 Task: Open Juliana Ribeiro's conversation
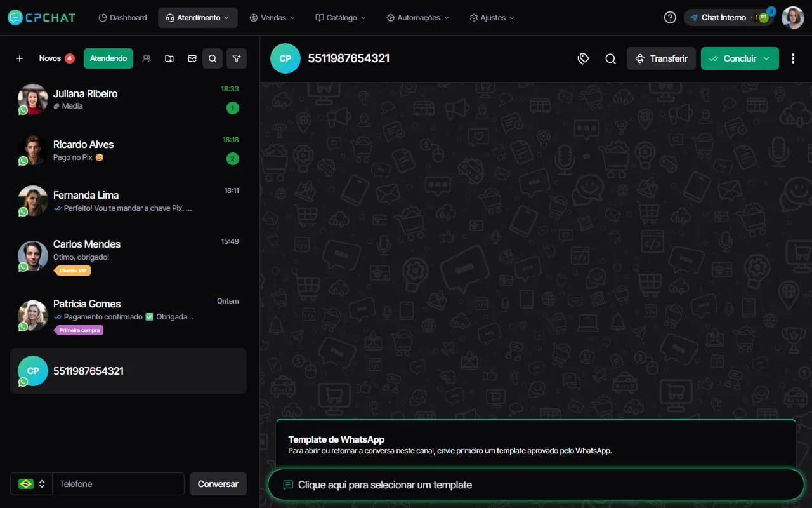(x=128, y=99)
